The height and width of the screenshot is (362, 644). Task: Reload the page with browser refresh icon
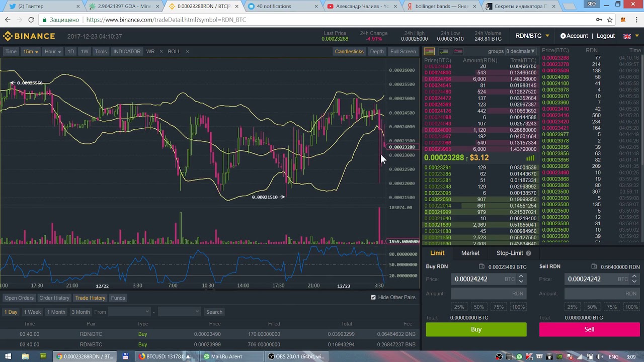pos(31,20)
